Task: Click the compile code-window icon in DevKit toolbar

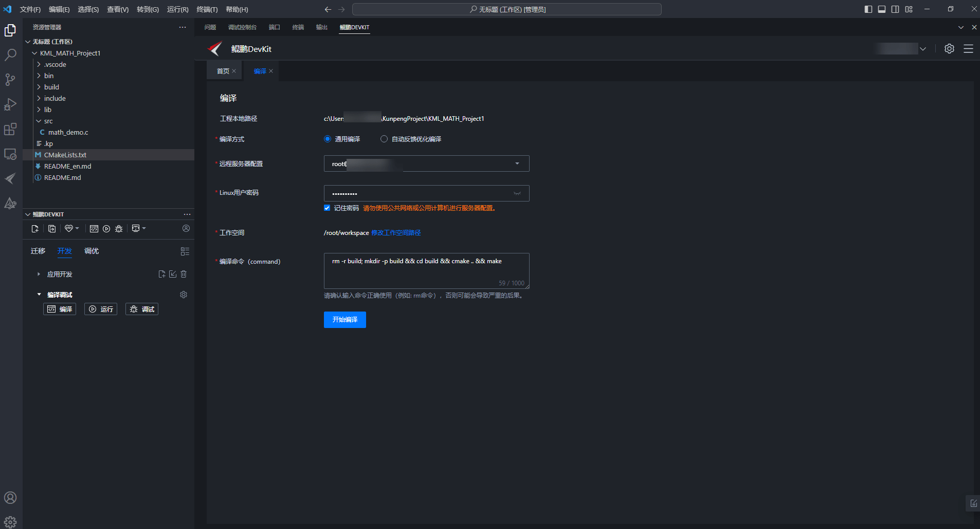Action: click(94, 229)
